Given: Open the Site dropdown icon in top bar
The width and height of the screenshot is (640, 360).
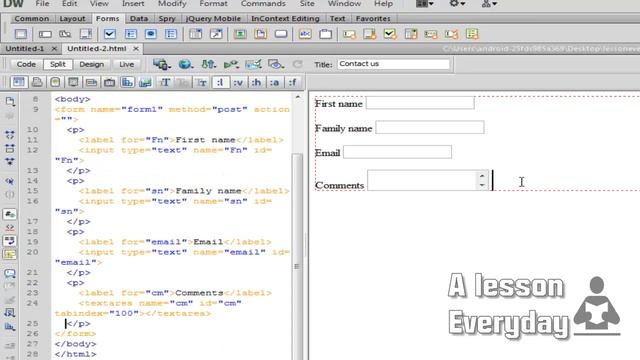Looking at the screenshot, I should [x=489, y=4].
